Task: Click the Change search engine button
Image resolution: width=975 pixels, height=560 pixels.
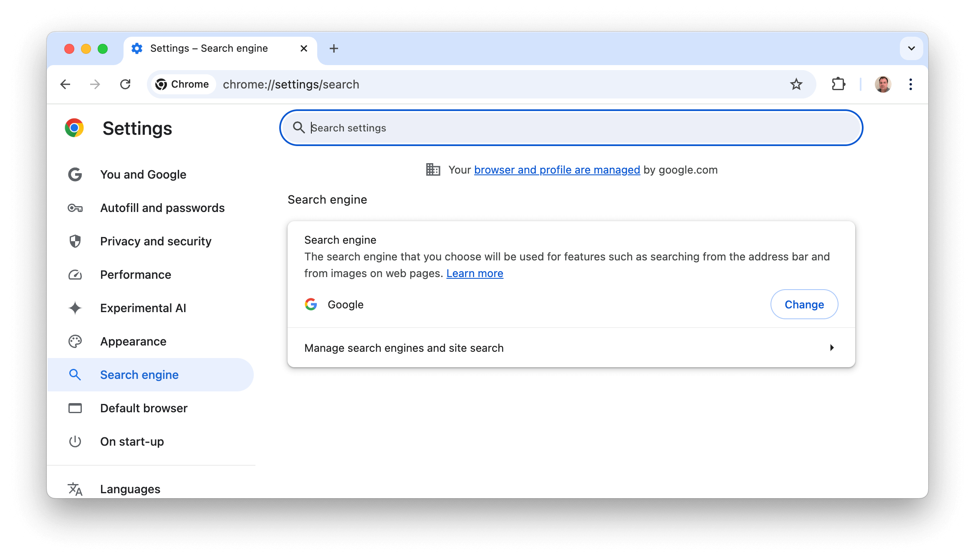Action: click(x=804, y=304)
